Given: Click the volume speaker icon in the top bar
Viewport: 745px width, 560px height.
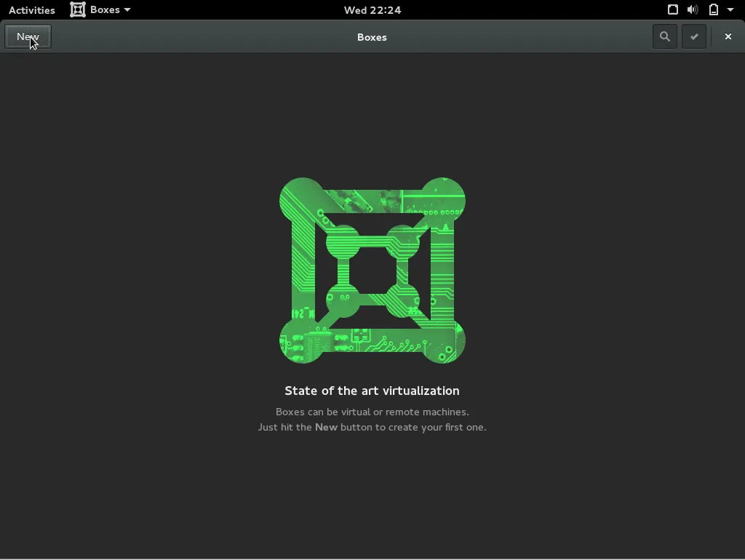Looking at the screenshot, I should point(692,9).
